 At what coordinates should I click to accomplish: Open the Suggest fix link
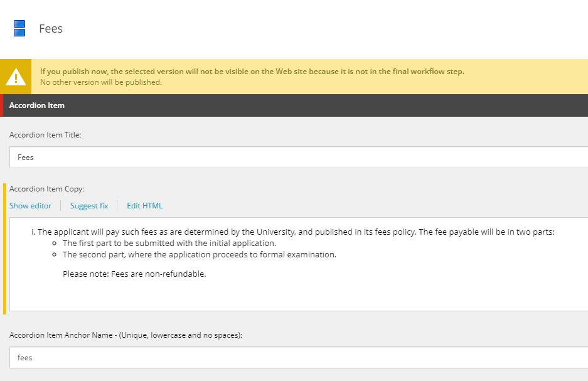point(89,205)
